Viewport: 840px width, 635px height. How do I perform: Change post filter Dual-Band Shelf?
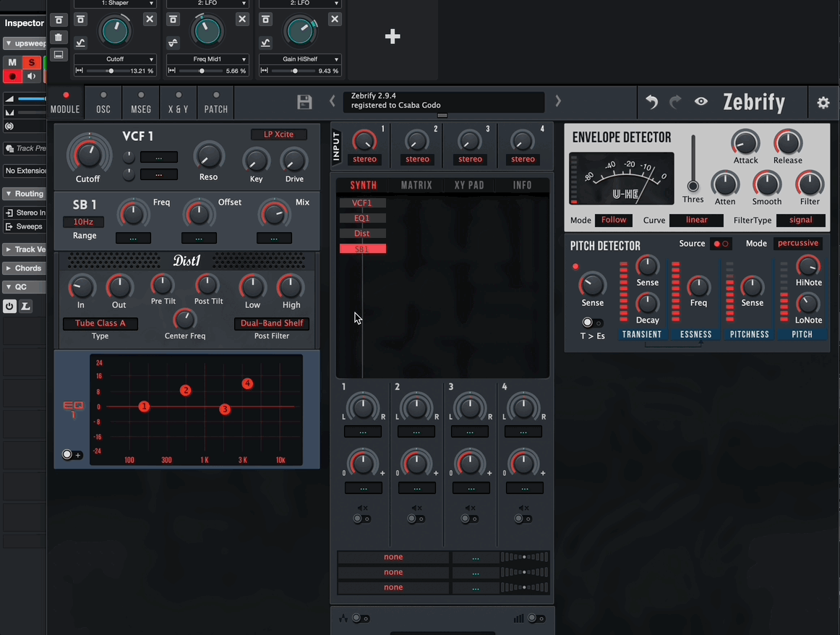coord(272,323)
